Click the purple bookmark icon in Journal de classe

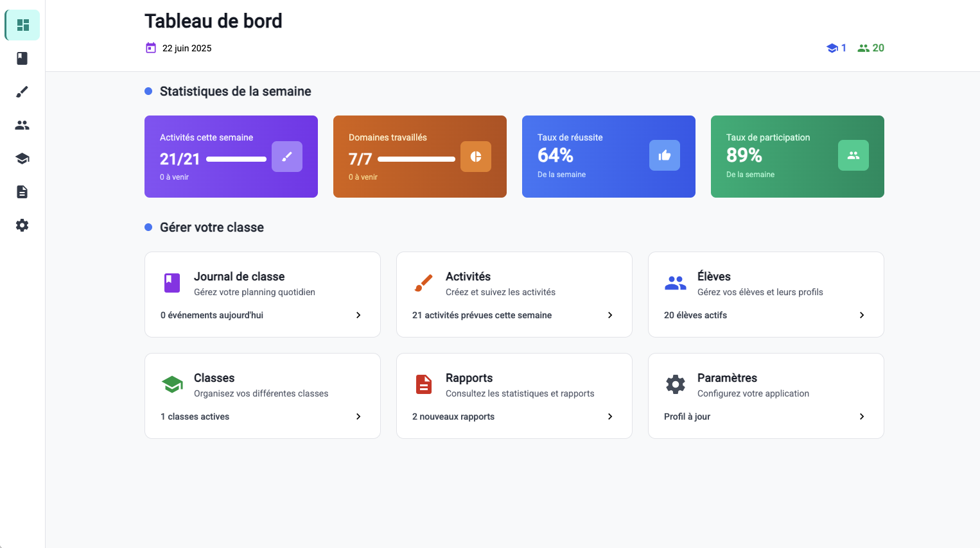coord(172,283)
